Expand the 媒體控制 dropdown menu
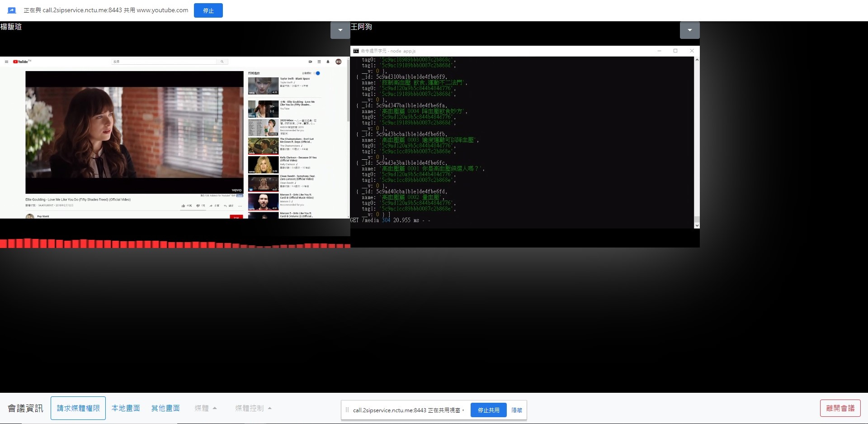Viewport: 868px width, 424px height. pos(253,408)
